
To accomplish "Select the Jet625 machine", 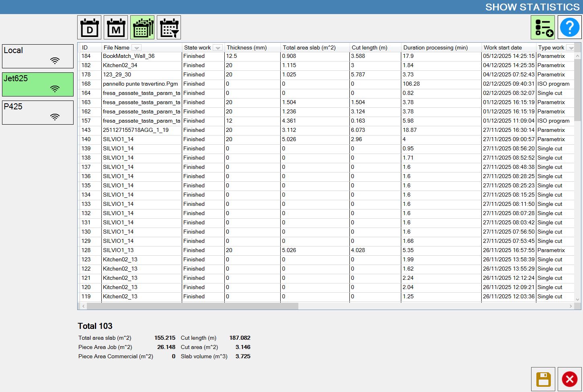I will click(x=38, y=84).
